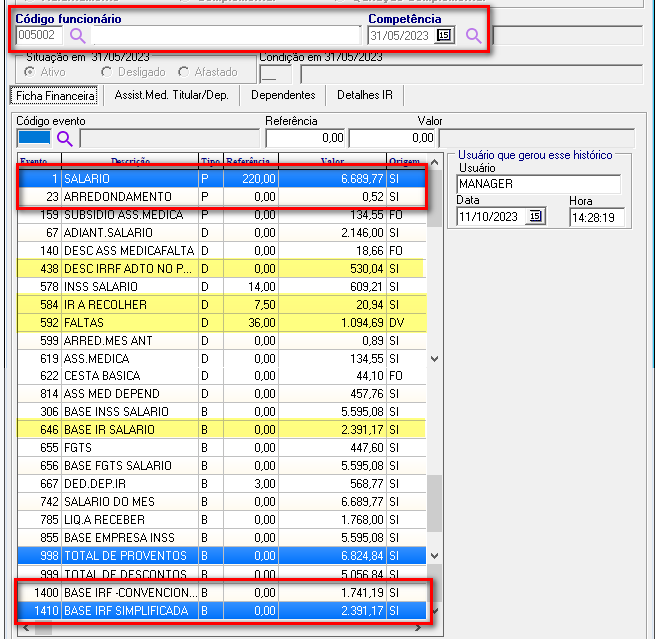Open the Detalhes IR tab
This screenshot has width=655, height=639.
(365, 95)
